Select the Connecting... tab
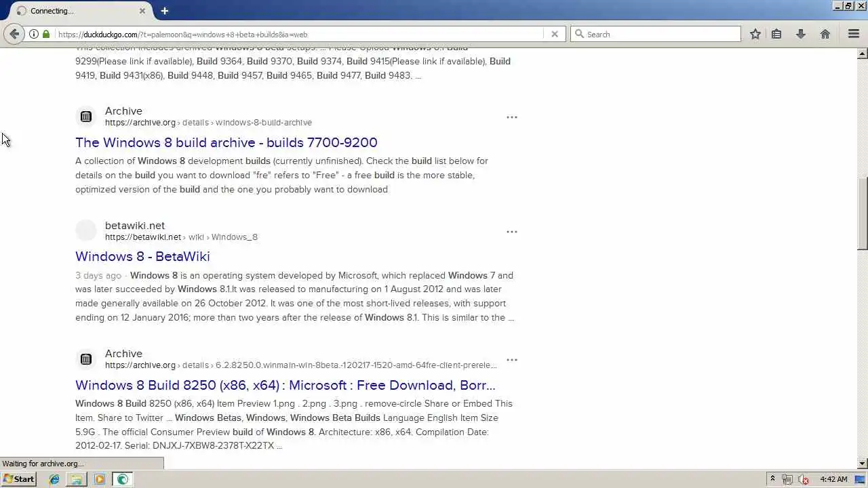 point(81,11)
